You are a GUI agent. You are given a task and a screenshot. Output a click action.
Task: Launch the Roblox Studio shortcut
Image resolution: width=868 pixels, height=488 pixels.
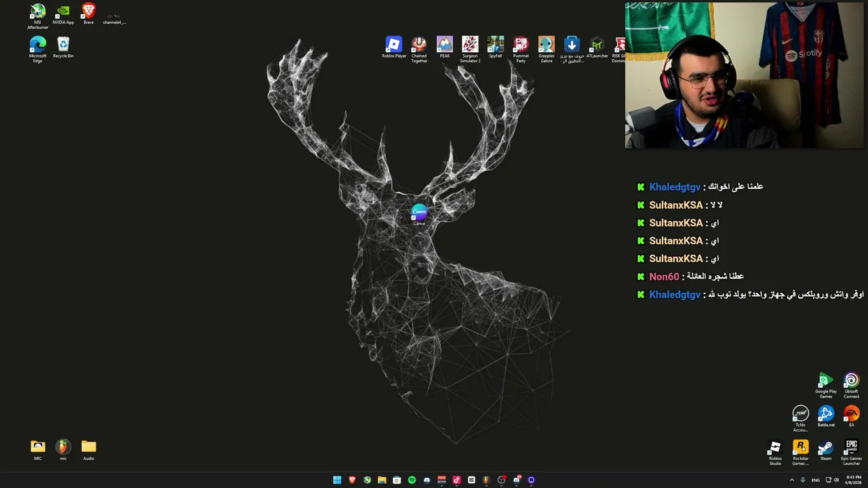pos(775,453)
